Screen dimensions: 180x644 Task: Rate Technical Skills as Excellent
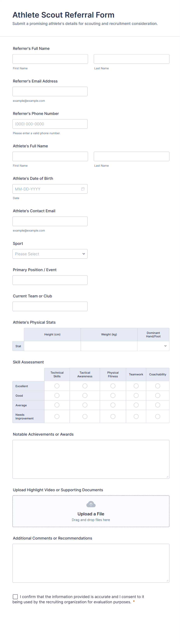coord(57,386)
